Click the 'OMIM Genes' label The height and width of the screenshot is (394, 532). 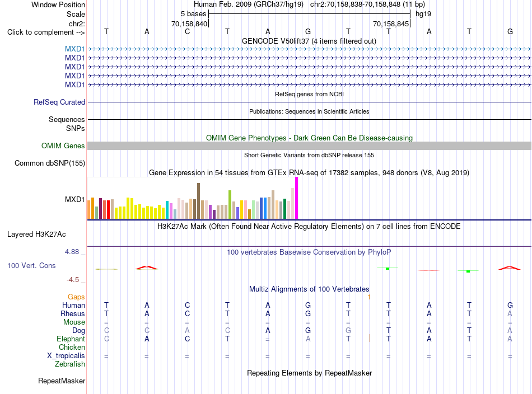63,146
